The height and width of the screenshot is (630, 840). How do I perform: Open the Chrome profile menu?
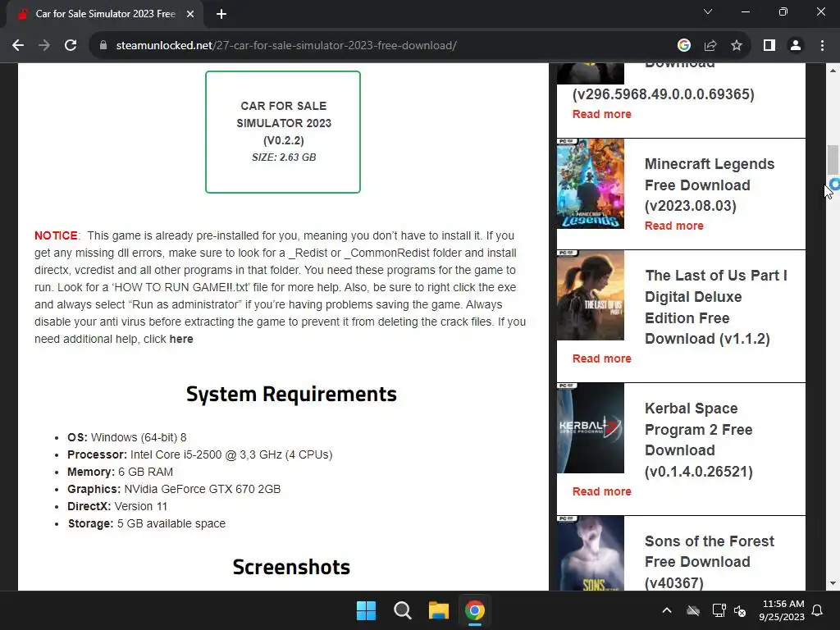(796, 46)
